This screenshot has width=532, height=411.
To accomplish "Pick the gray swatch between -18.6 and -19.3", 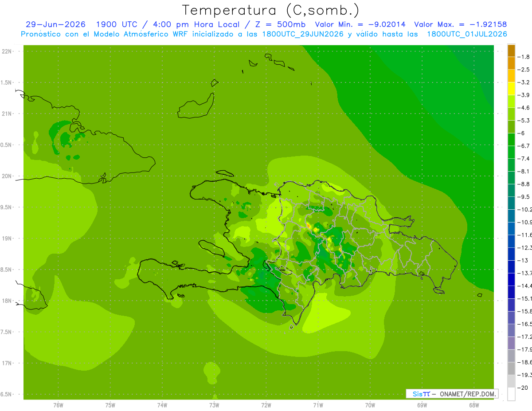I will click(511, 368).
